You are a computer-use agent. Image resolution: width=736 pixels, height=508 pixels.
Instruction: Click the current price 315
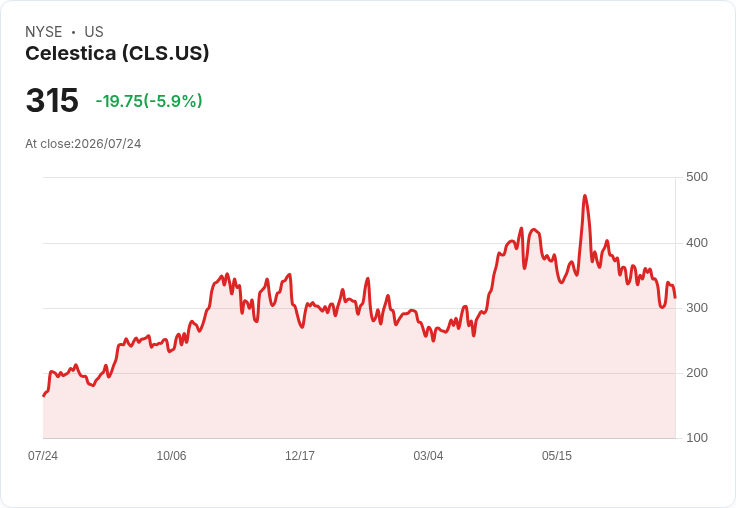pos(52,100)
